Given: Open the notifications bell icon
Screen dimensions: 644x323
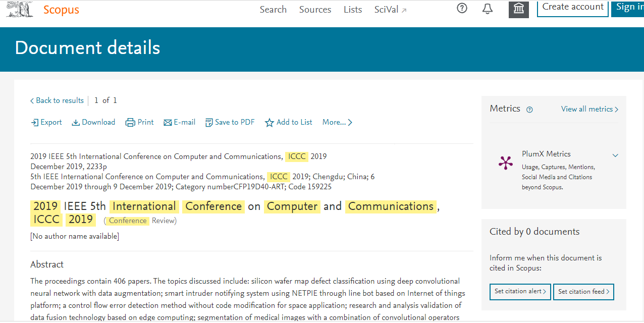Looking at the screenshot, I should point(488,9).
